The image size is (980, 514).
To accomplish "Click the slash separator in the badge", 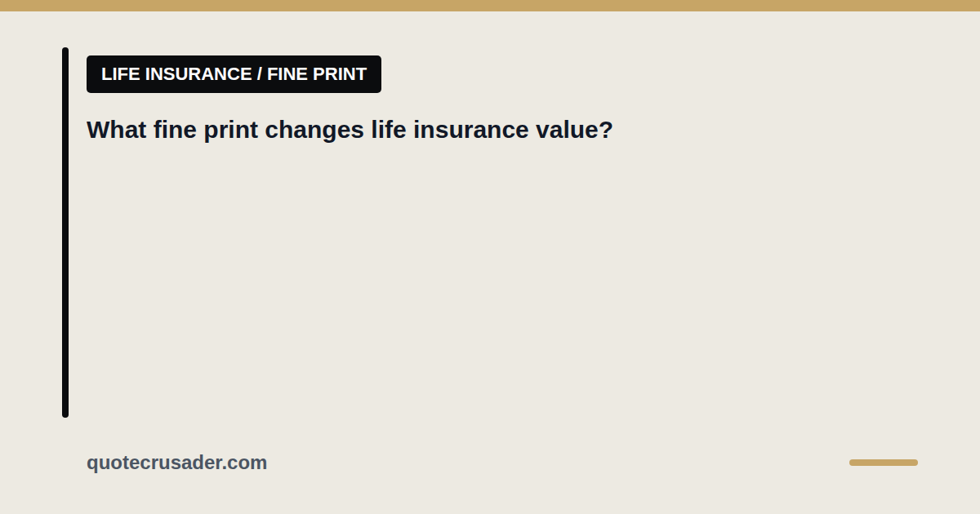I will (x=259, y=74).
